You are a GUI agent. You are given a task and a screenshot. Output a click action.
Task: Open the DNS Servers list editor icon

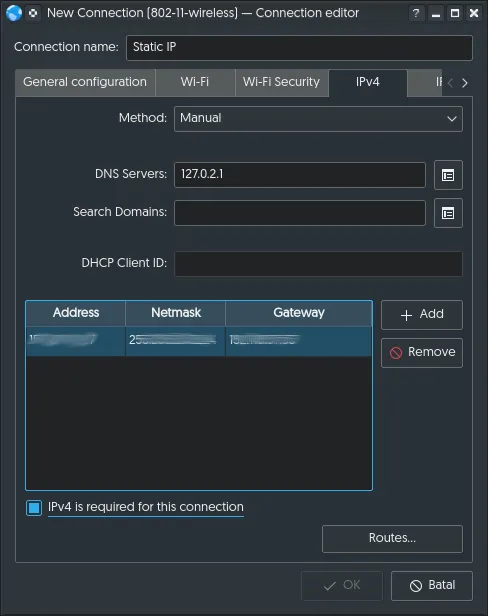[x=448, y=175]
